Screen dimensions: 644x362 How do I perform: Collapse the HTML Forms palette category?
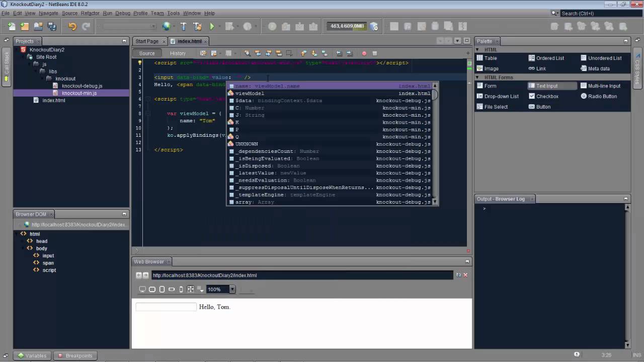(x=477, y=77)
